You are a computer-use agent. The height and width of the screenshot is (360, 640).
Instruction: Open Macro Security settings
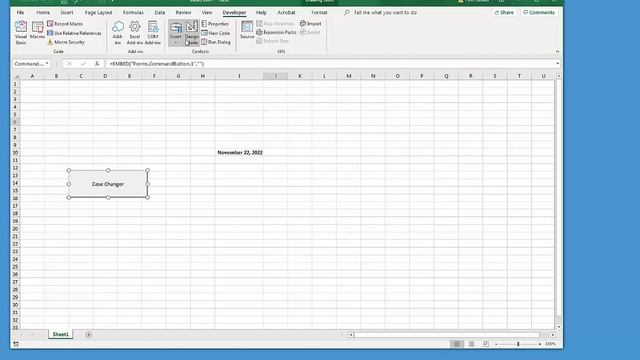(x=66, y=42)
